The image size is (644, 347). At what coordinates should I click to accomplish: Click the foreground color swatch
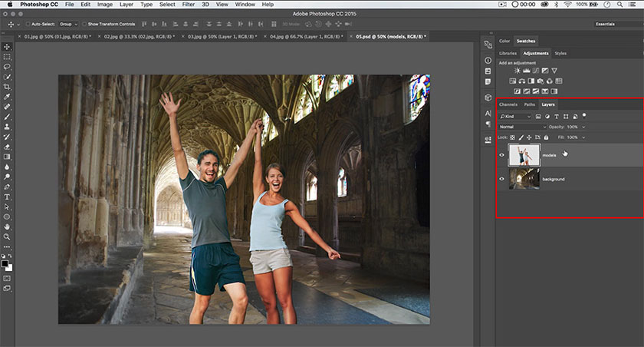tap(5, 263)
